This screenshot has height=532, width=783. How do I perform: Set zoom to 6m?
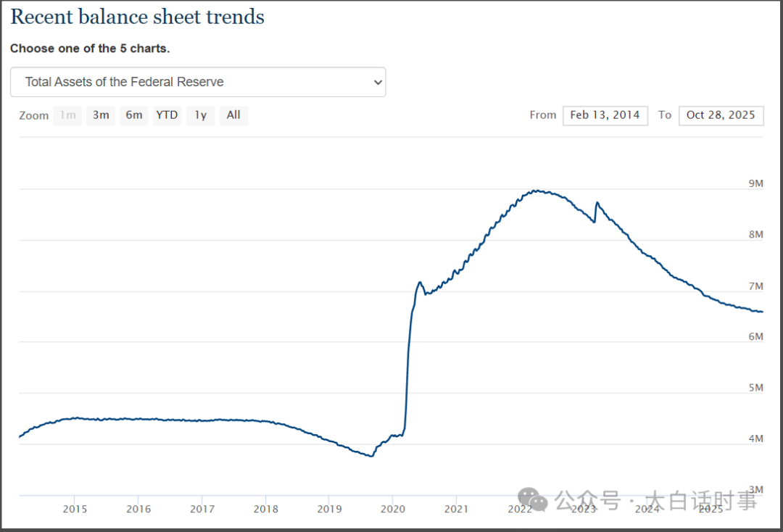(134, 115)
